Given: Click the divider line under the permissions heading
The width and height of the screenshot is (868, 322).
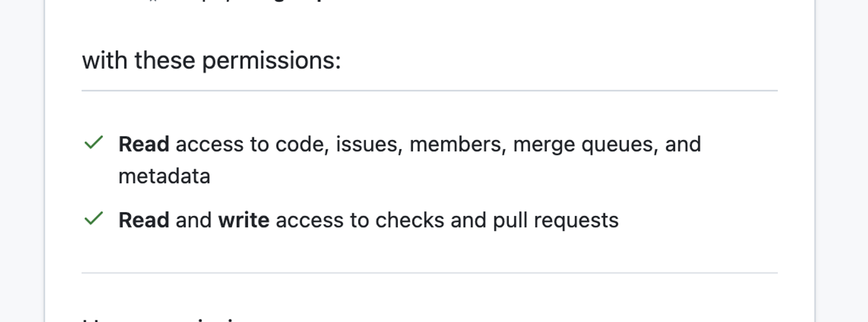Looking at the screenshot, I should (x=430, y=91).
